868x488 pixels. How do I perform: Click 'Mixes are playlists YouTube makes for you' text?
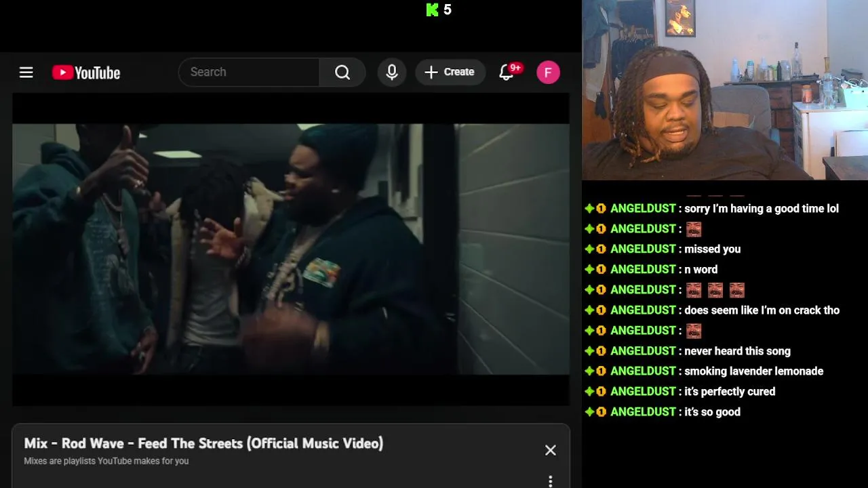click(106, 461)
